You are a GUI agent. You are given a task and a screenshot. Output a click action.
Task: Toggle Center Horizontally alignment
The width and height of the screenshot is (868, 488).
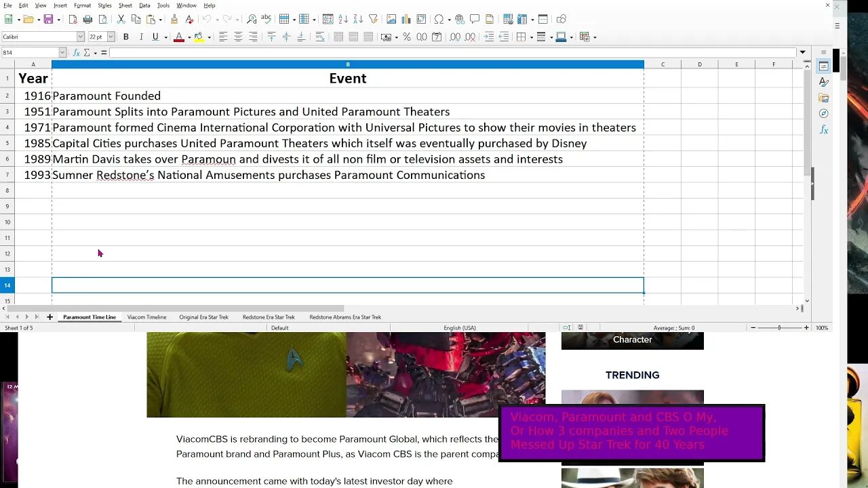(x=237, y=37)
